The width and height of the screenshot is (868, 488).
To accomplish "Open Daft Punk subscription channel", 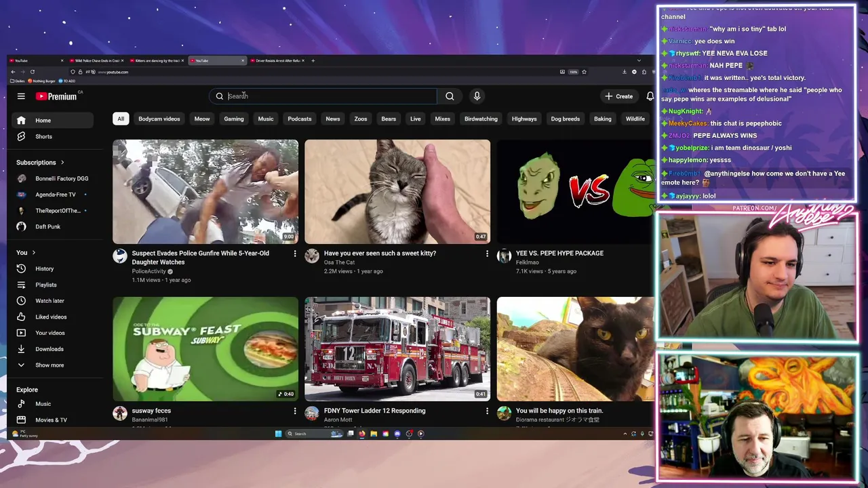I will 52,226.
